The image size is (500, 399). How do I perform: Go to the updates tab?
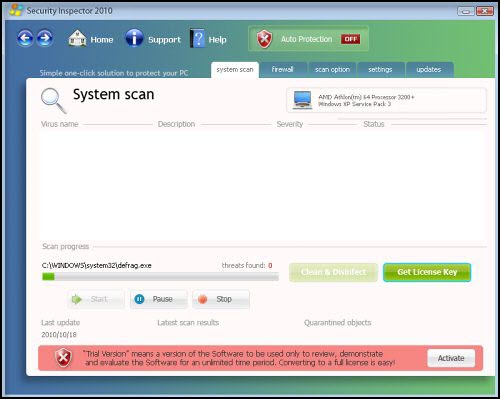[429, 70]
